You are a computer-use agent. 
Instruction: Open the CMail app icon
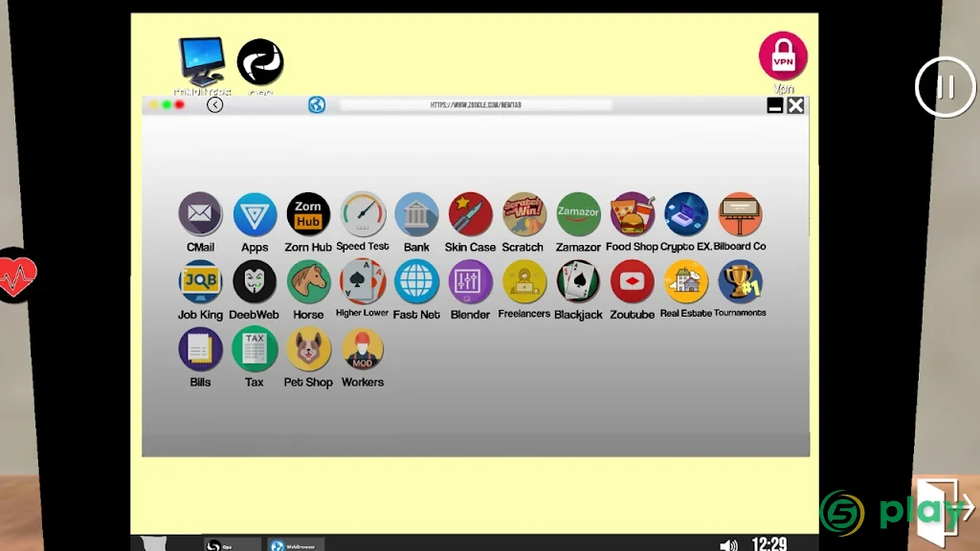[x=200, y=213]
